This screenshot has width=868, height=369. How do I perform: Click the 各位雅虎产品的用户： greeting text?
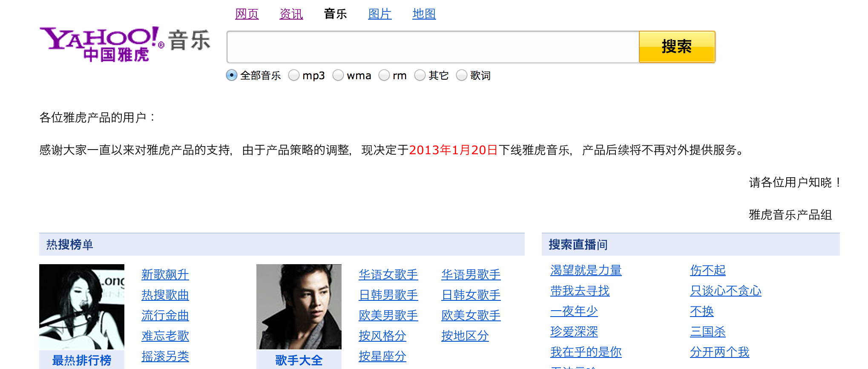tap(98, 118)
